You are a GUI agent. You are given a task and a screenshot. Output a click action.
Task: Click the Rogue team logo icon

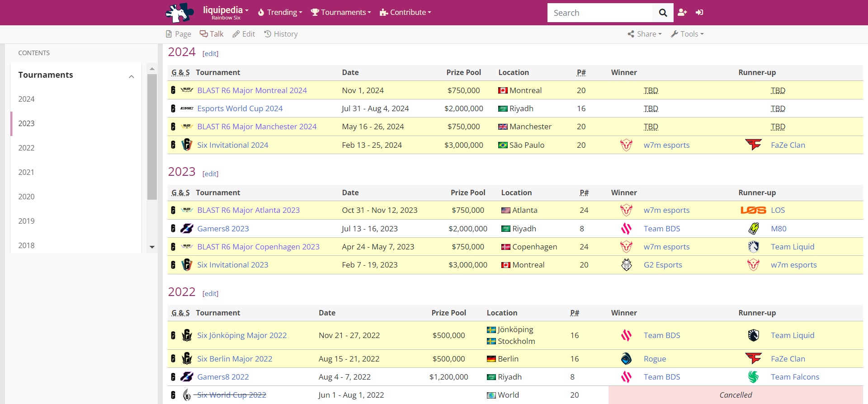(x=626, y=359)
